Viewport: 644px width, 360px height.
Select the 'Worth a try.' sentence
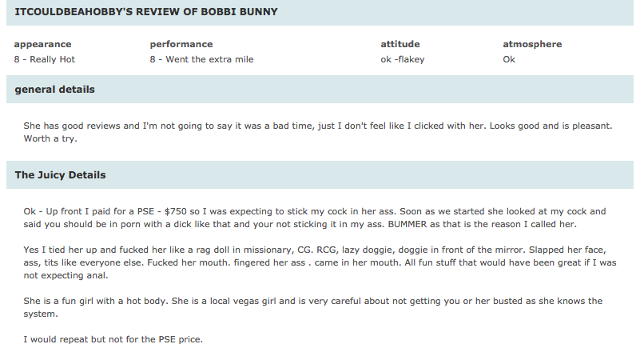click(x=50, y=138)
